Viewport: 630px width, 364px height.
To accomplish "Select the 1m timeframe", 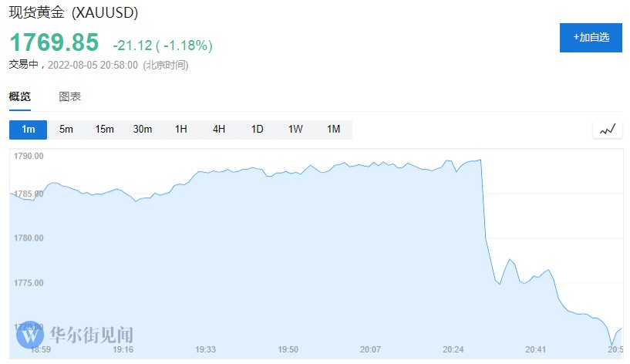I will click(x=29, y=130).
